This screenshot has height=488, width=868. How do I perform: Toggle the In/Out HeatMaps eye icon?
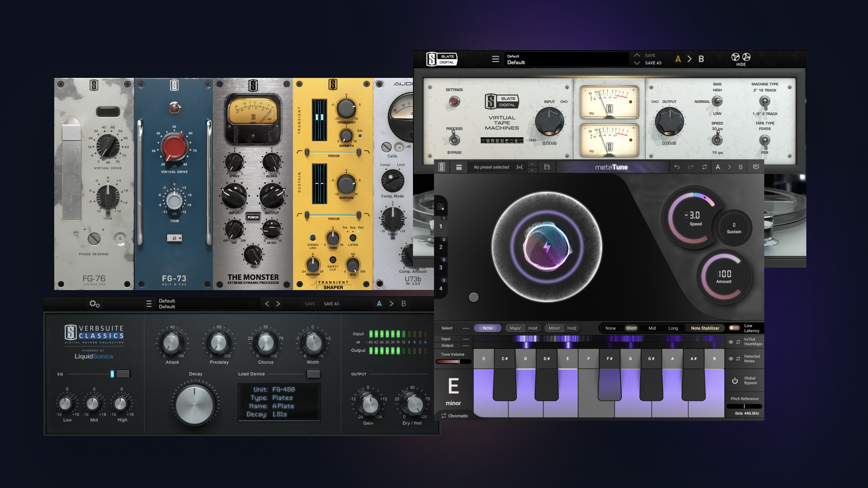[731, 342]
